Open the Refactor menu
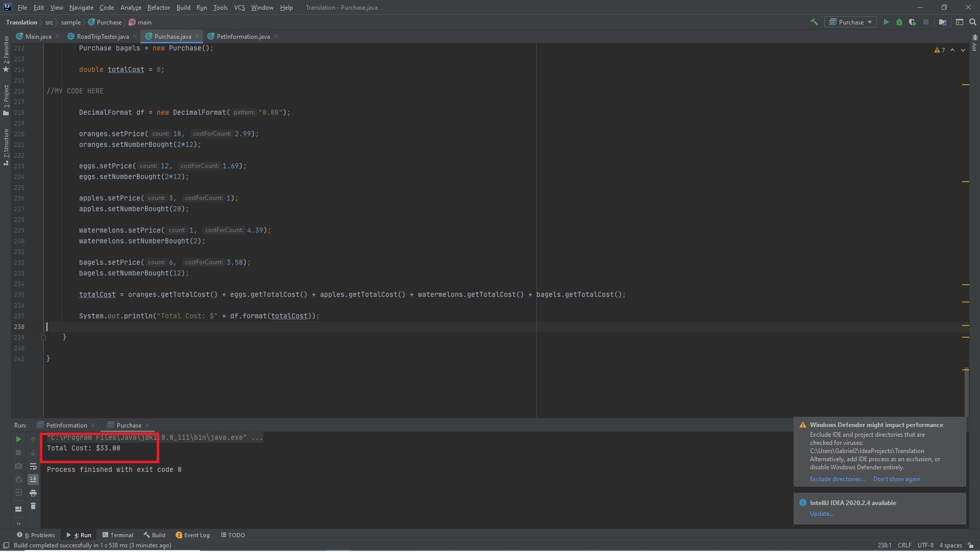 click(158, 8)
